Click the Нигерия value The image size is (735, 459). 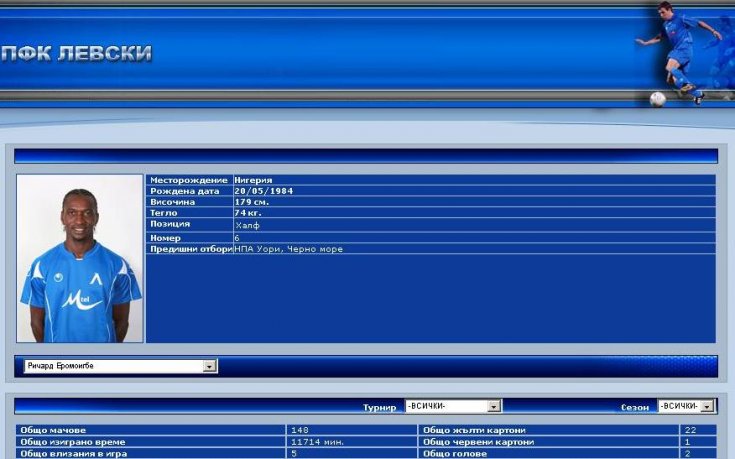tap(253, 180)
